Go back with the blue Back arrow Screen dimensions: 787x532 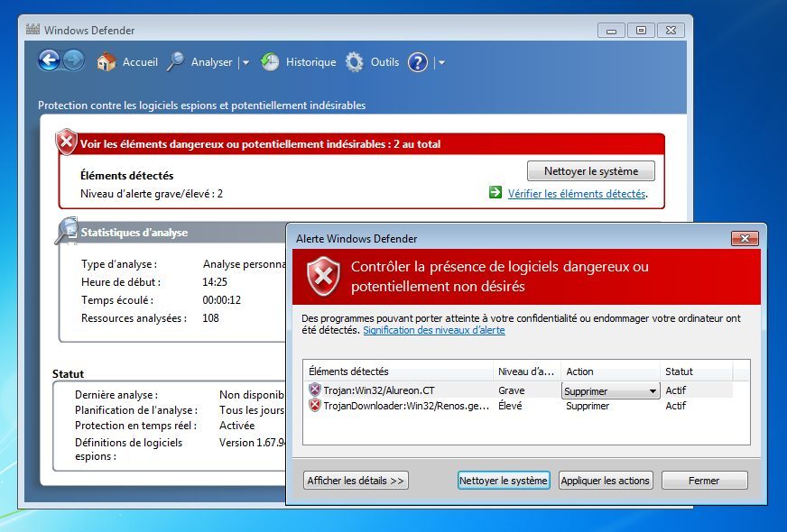pyautogui.click(x=49, y=61)
